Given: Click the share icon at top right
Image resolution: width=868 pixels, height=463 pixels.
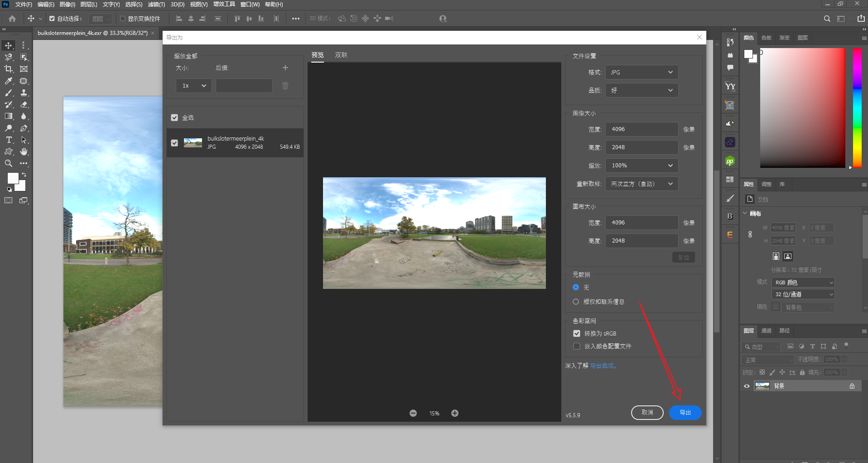Looking at the screenshot, I should [x=861, y=19].
